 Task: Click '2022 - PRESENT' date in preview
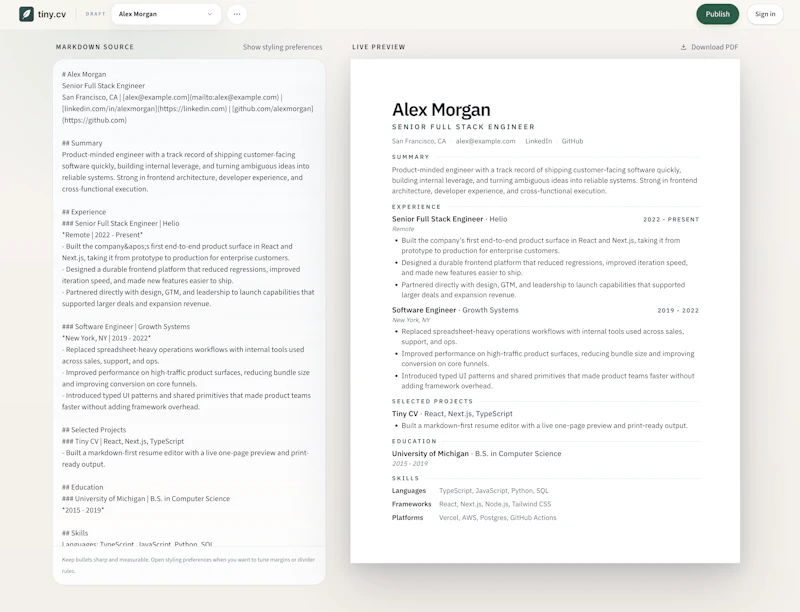671,220
